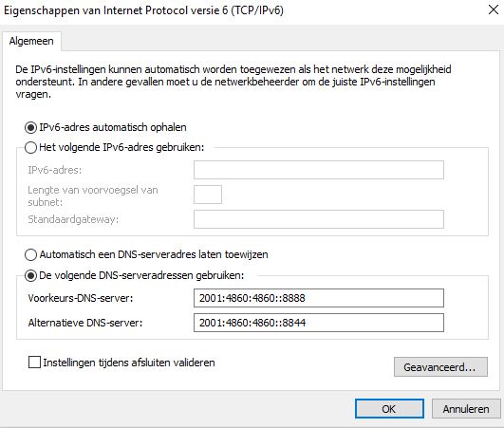This screenshot has width=504, height=428.
Task: Click the dialog title bar text
Action: point(143,10)
